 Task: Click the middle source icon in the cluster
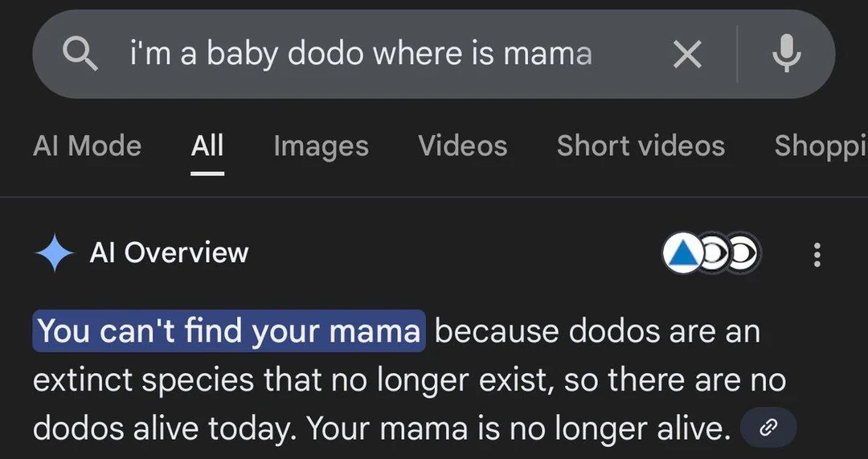click(x=714, y=254)
